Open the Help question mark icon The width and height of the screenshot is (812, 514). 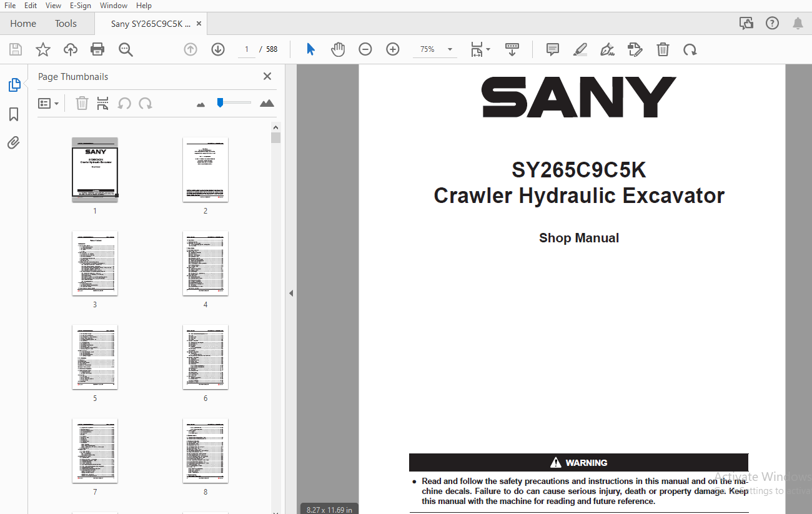click(773, 24)
